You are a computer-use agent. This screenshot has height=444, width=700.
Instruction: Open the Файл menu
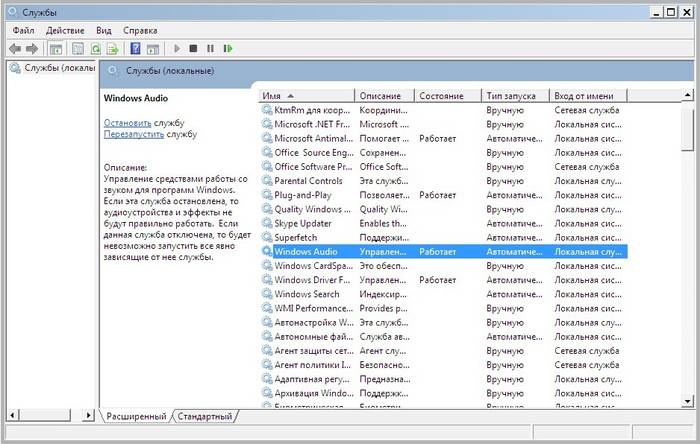[24, 31]
